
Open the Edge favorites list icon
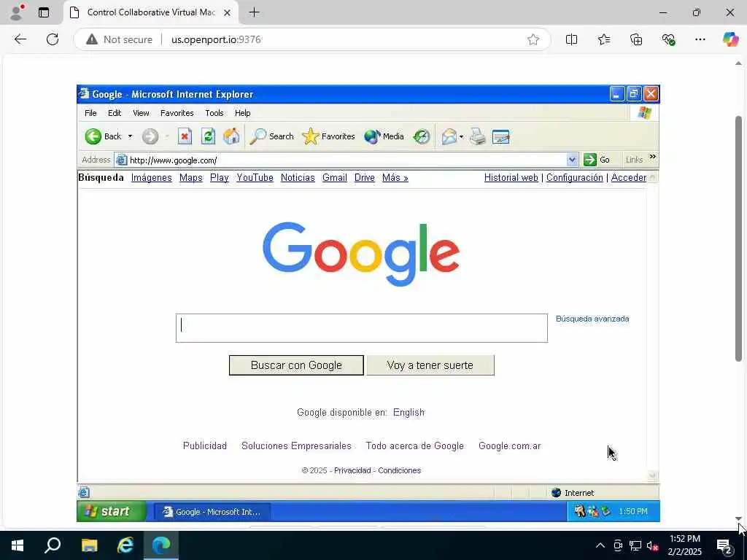[603, 39]
